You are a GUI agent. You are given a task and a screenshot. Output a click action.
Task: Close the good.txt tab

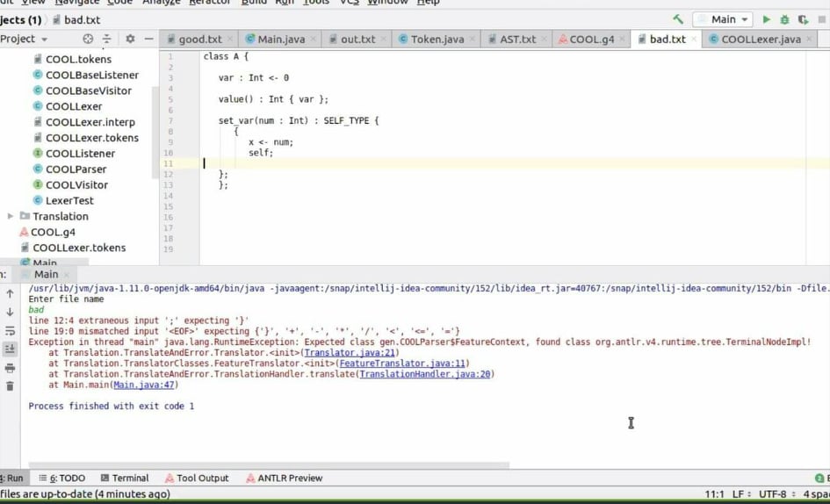230,40
